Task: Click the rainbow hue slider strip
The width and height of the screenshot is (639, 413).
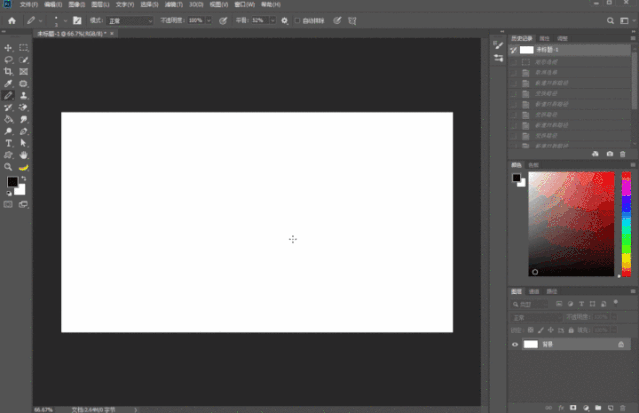Action: (626, 224)
